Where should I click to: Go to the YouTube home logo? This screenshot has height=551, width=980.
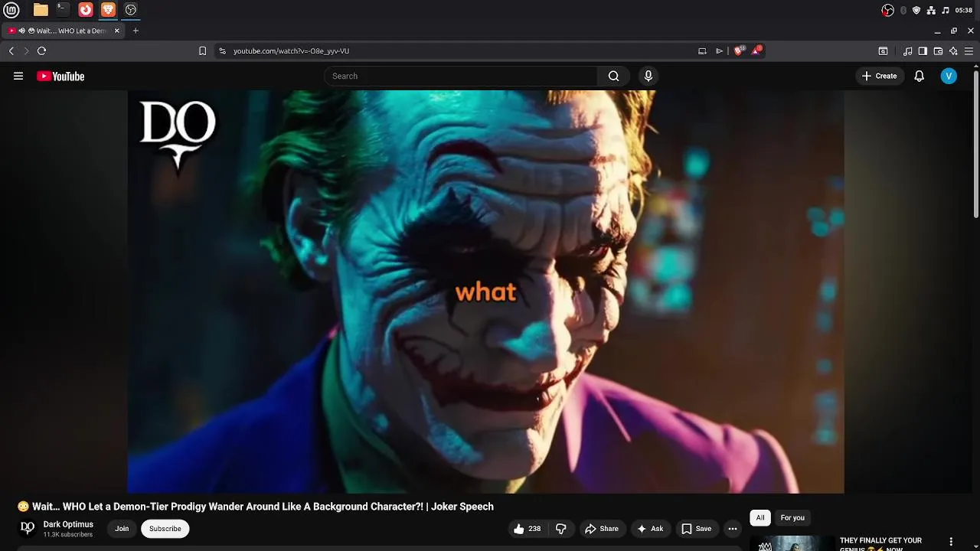tap(60, 76)
